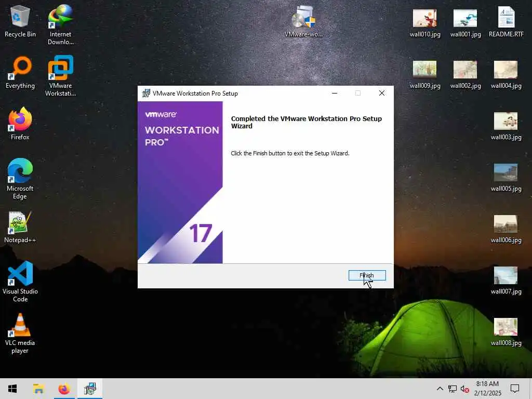Select wall002.jpg desktop file
The height and width of the screenshot is (399, 532).
click(465, 75)
